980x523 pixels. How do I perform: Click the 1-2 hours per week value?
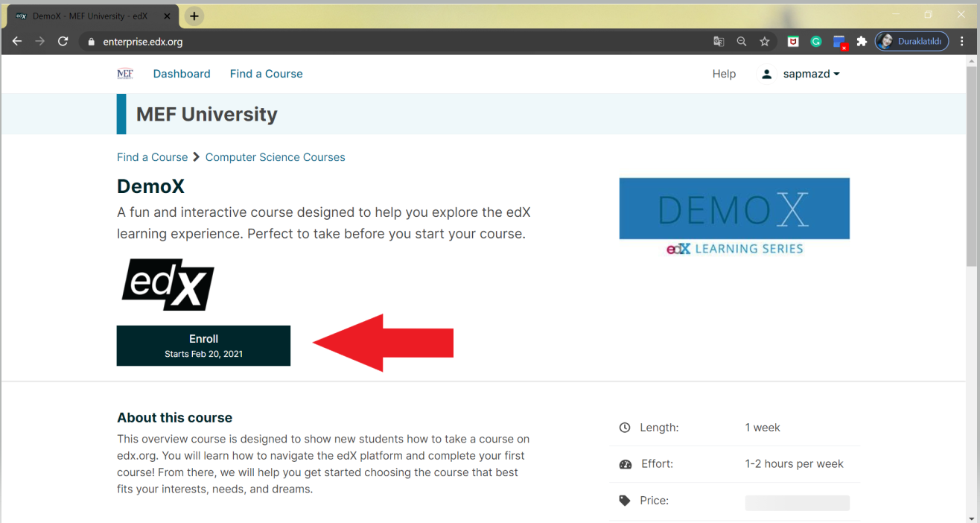(794, 463)
